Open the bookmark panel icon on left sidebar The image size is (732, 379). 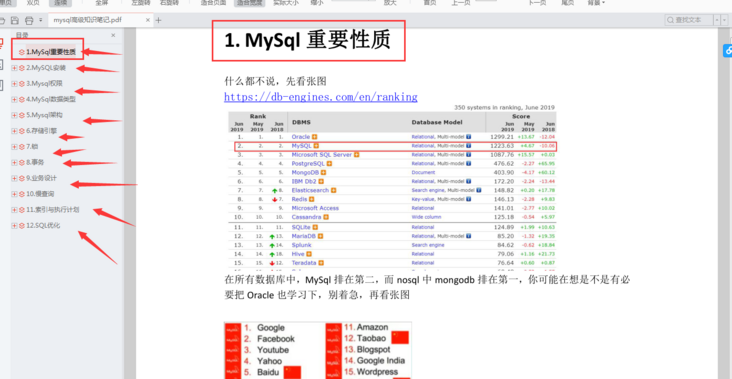coord(1,44)
